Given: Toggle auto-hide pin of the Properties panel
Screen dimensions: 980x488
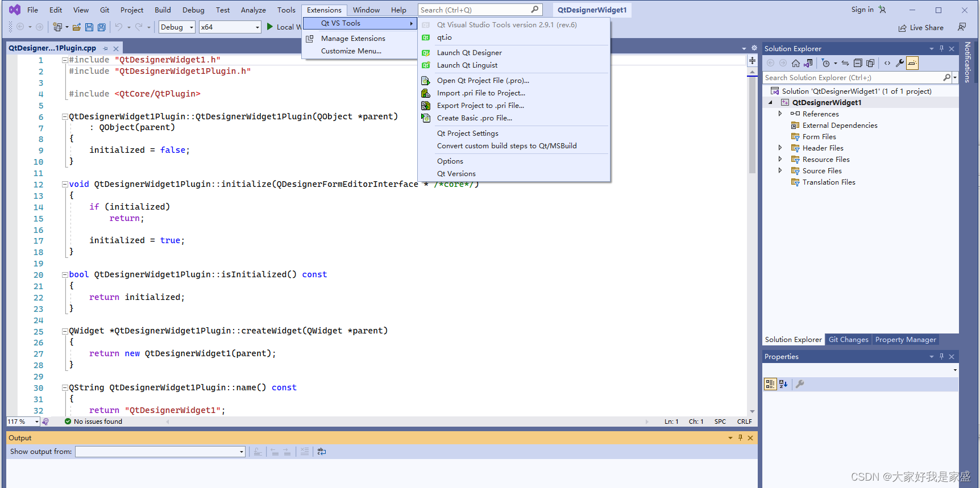Looking at the screenshot, I should coord(941,356).
